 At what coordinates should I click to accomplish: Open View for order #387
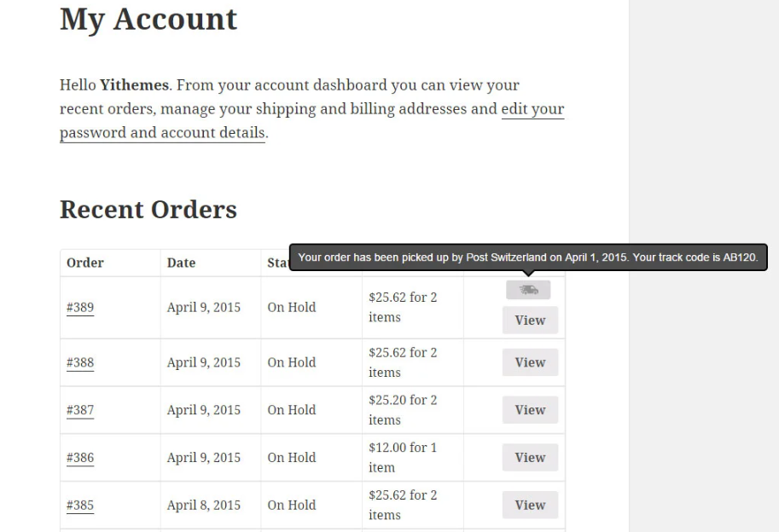(530, 410)
